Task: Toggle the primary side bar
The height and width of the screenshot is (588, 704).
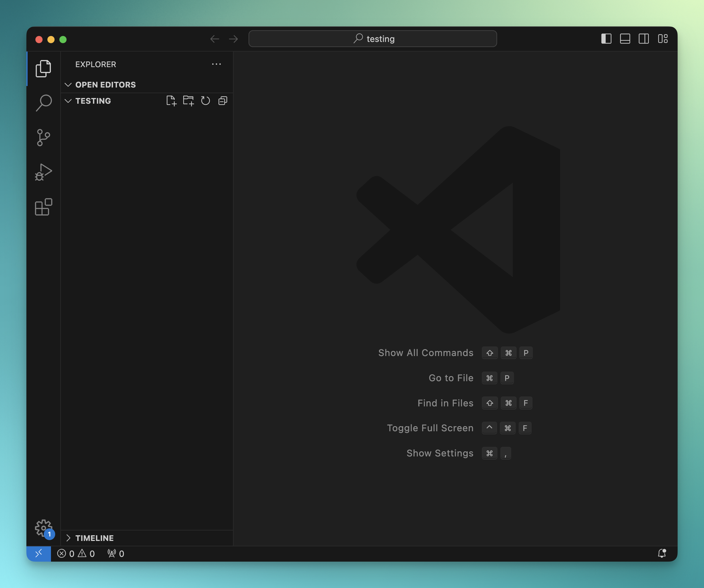Action: [x=606, y=39]
